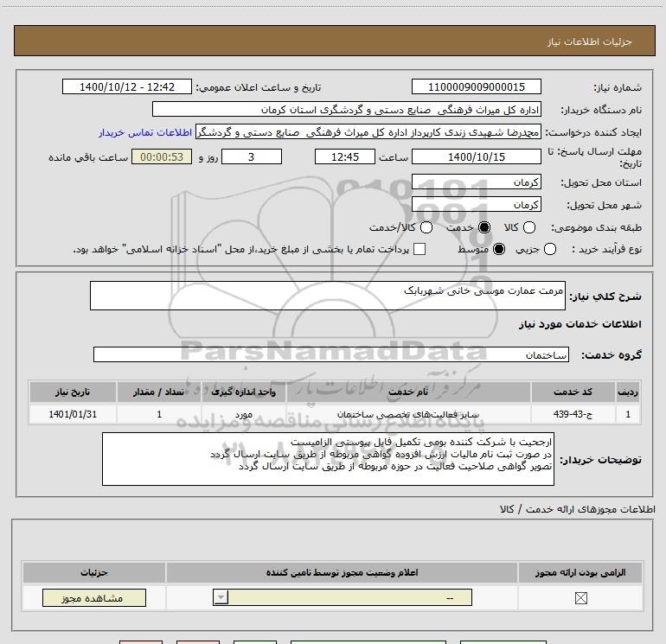Click service code ج-43-439 cell
666x644 pixels.
573,414
